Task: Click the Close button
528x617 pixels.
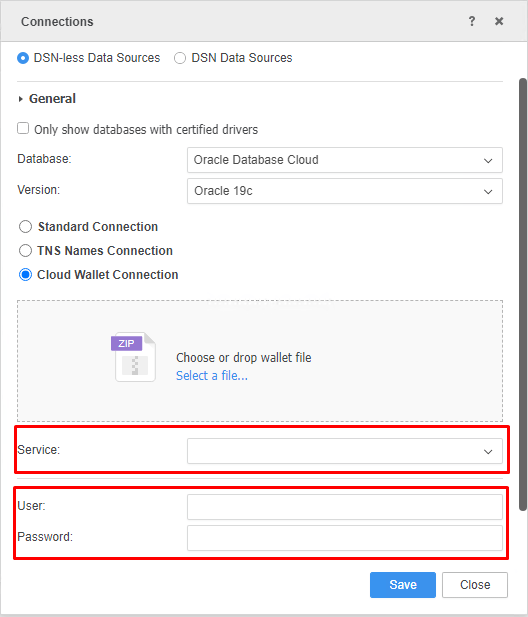Action: 475,585
